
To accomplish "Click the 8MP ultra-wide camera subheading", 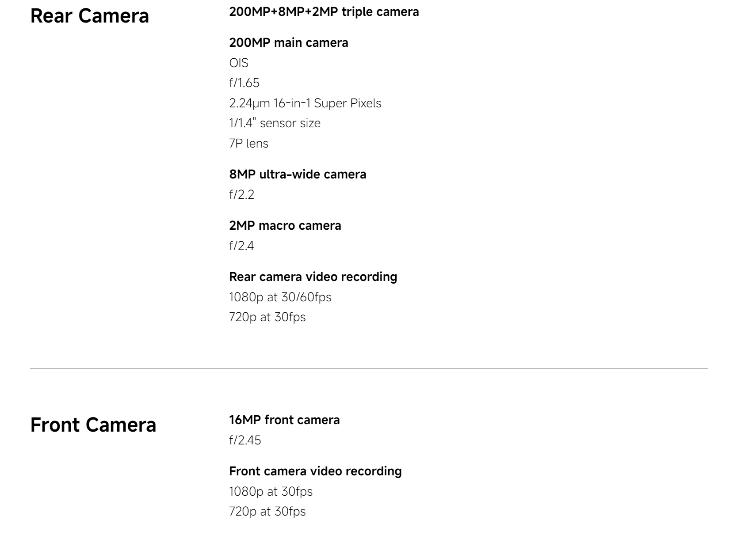I will [x=298, y=175].
